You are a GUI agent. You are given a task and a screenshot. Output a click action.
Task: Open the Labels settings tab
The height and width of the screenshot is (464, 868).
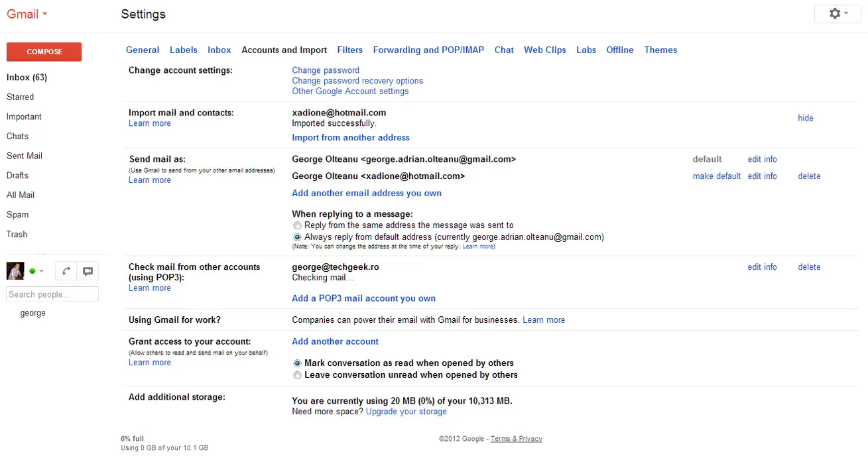tap(184, 50)
